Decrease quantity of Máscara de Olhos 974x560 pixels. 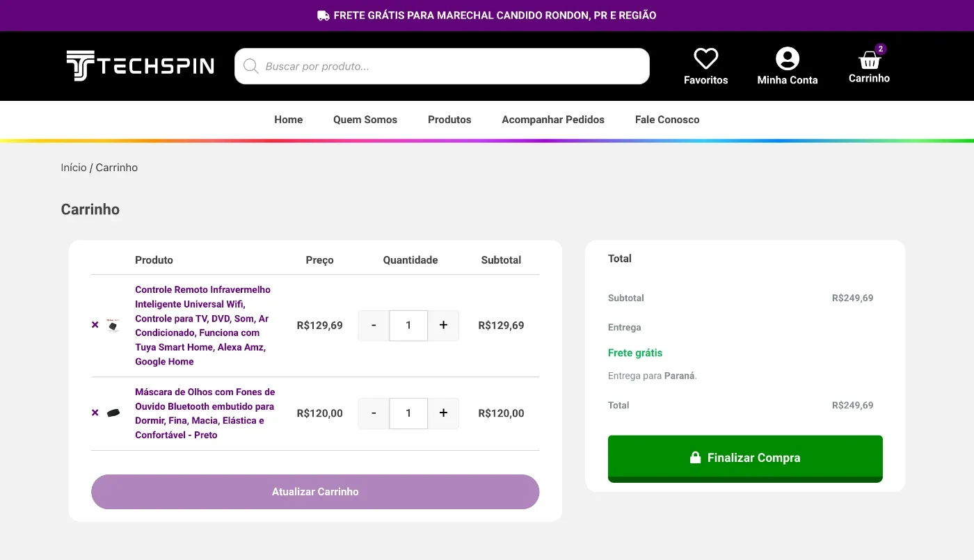(374, 413)
